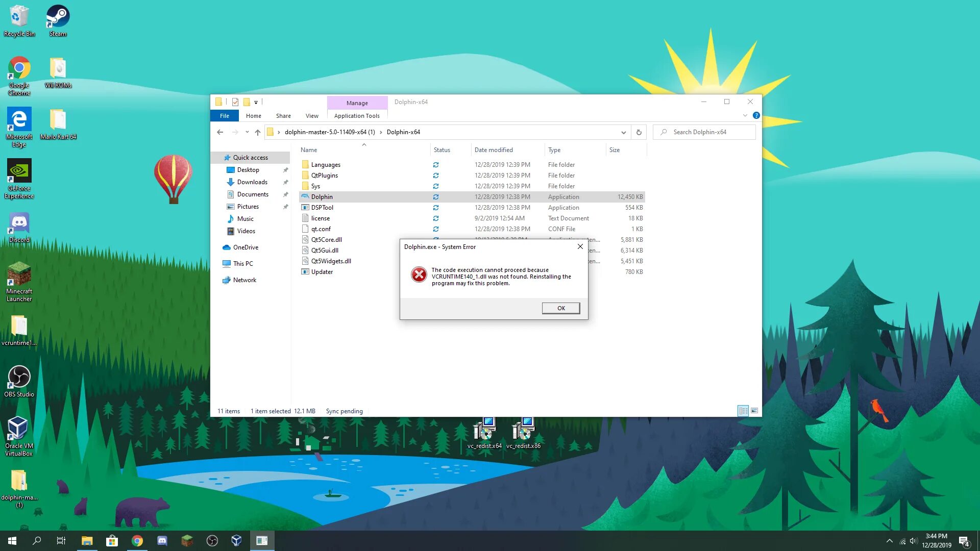Open the Share ribbon tab
This screenshot has width=980, height=551.
(x=283, y=116)
